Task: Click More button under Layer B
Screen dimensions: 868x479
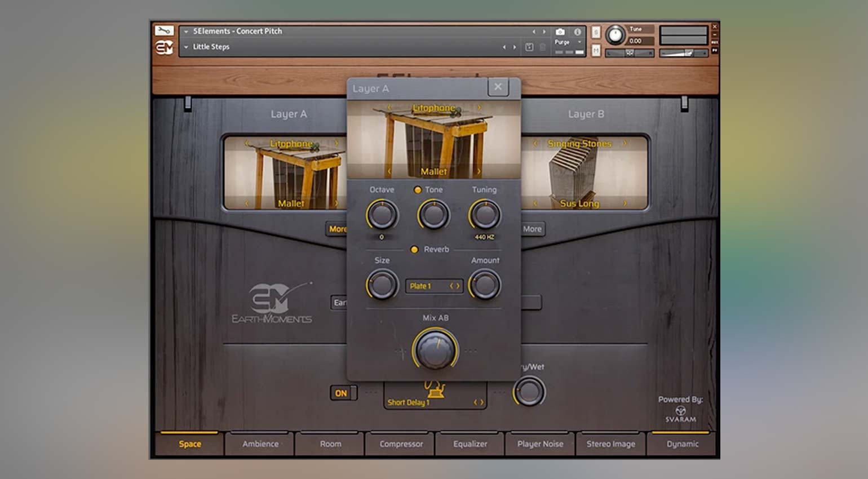Action: click(x=532, y=229)
